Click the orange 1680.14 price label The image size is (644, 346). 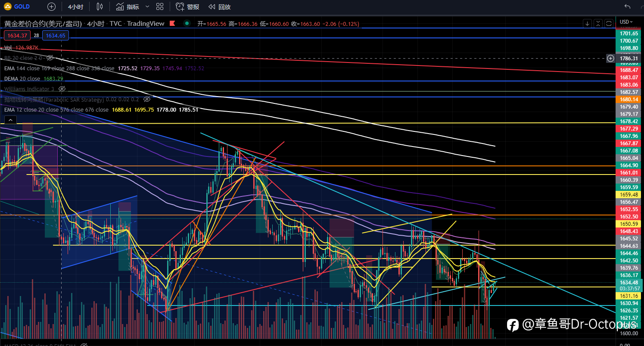coord(629,100)
